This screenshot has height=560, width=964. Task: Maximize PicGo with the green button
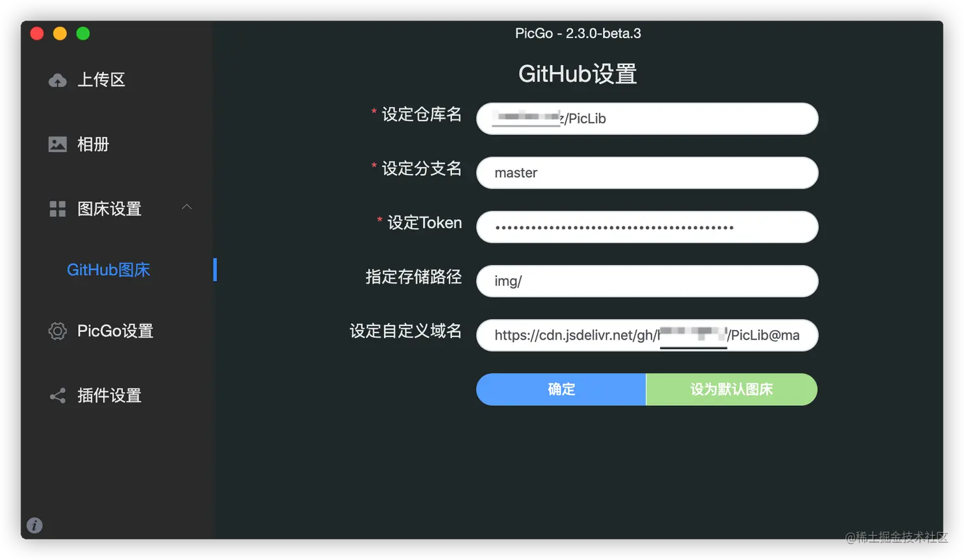click(x=83, y=33)
